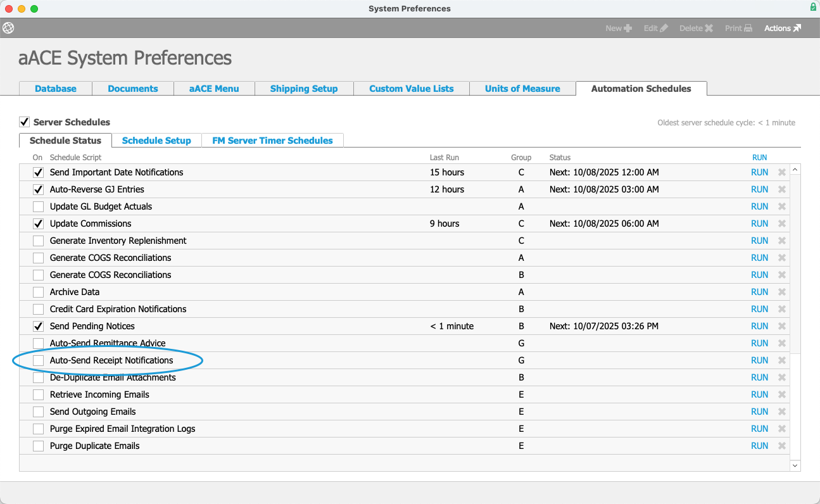Click the New plus toolbar button

coord(619,28)
